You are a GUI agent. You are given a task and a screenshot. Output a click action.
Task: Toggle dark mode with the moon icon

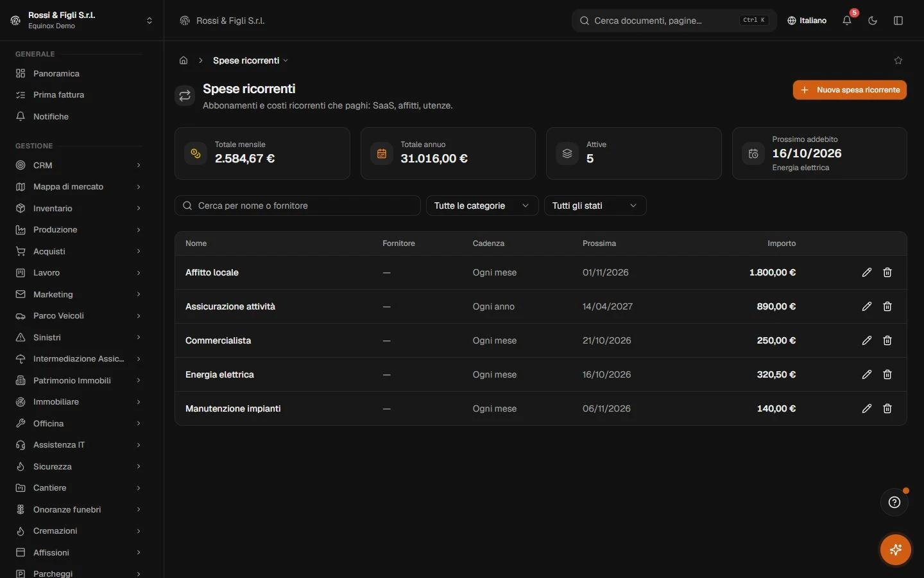pyautogui.click(x=873, y=21)
